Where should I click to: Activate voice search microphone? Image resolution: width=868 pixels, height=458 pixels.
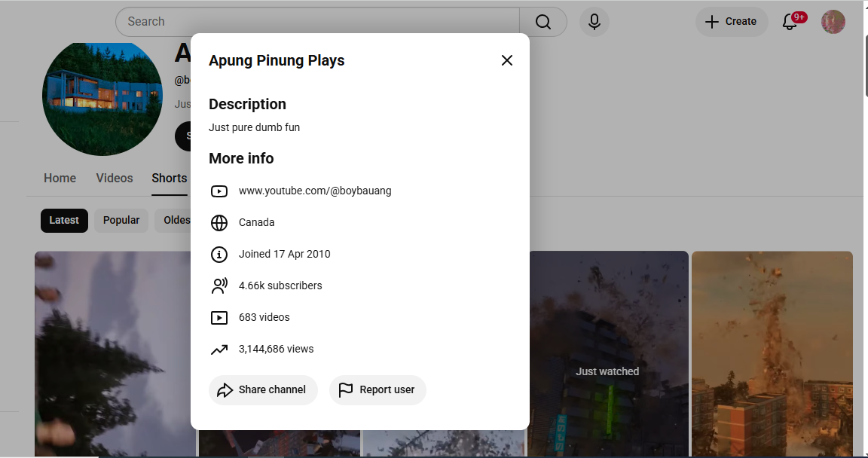pos(594,22)
